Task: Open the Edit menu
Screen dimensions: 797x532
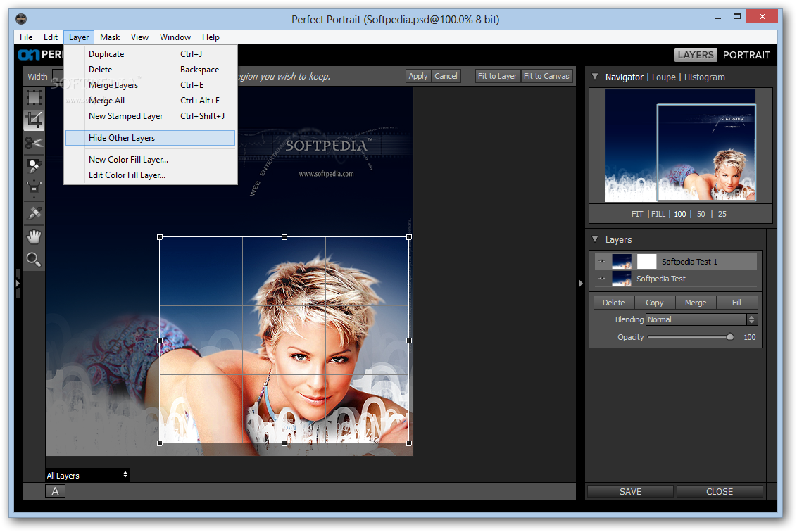Action: (50, 37)
